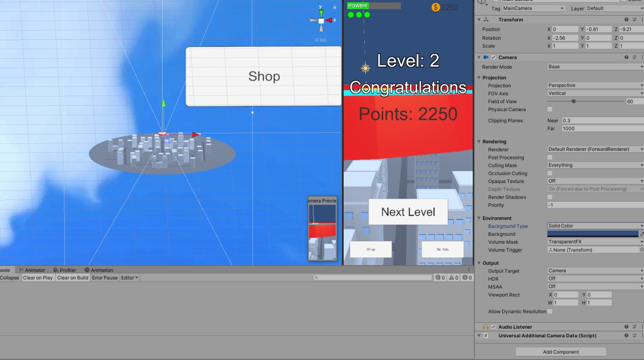The height and width of the screenshot is (360, 644).
Task: Switch to the Animator tab
Action: [x=32, y=270]
